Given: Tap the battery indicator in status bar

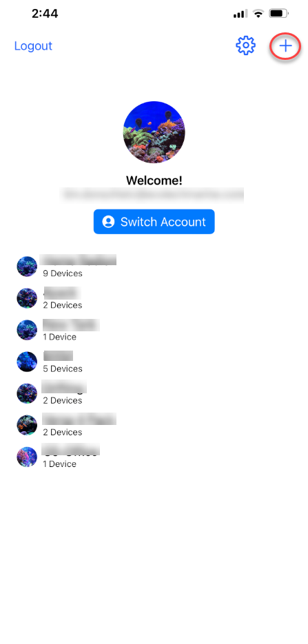Looking at the screenshot, I should point(279,14).
